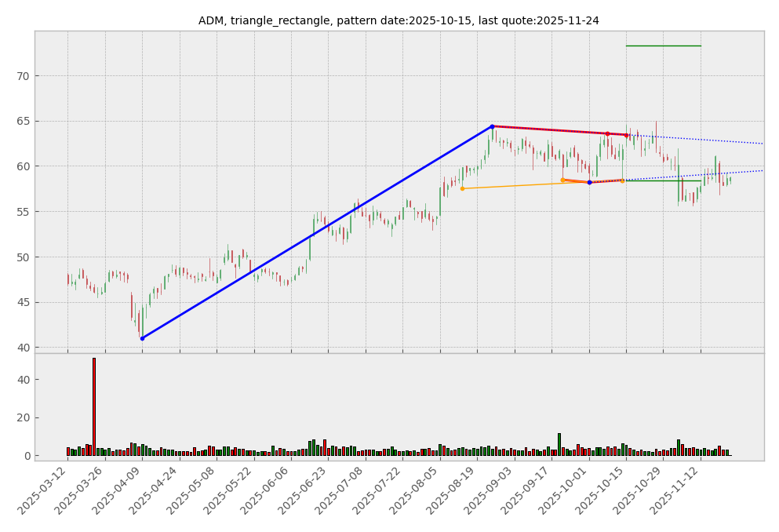
Task: Click the green horizontal line near 58
Action: [x=663, y=180]
